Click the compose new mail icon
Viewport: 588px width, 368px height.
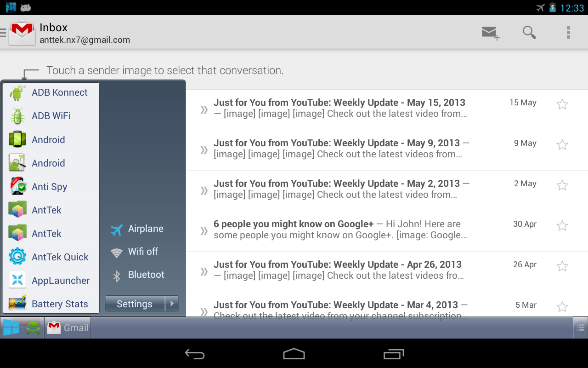click(490, 33)
